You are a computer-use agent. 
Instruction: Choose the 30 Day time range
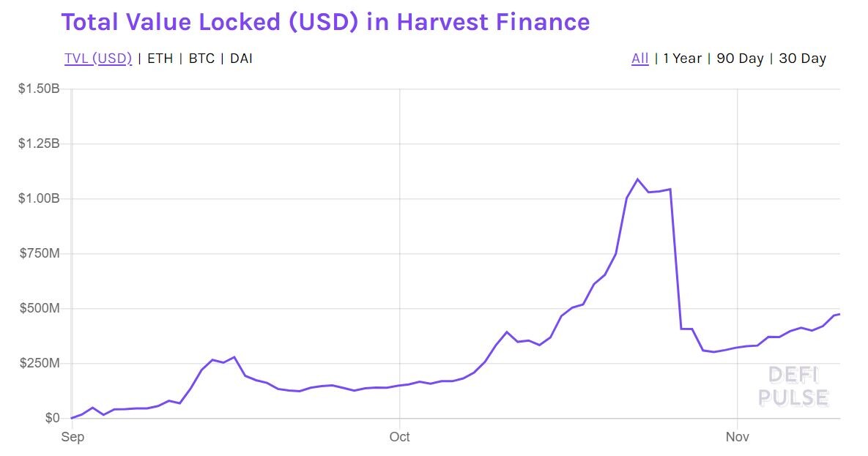[x=802, y=59]
